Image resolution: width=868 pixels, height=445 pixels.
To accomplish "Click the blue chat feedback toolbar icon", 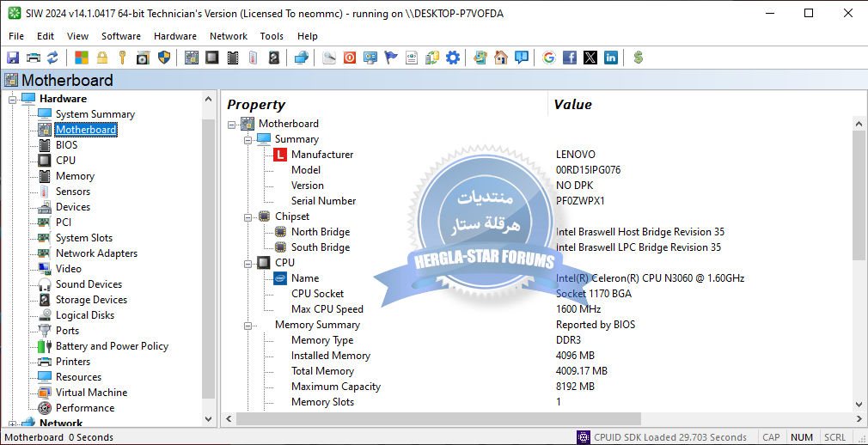I will [522, 58].
